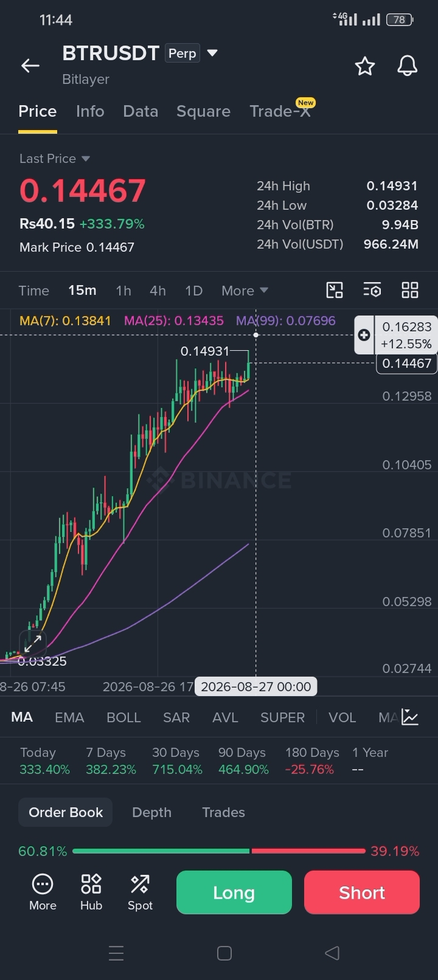Tap the 180 Days -25.76% performance
Viewport: 438px width, 980px height.
[x=312, y=761]
